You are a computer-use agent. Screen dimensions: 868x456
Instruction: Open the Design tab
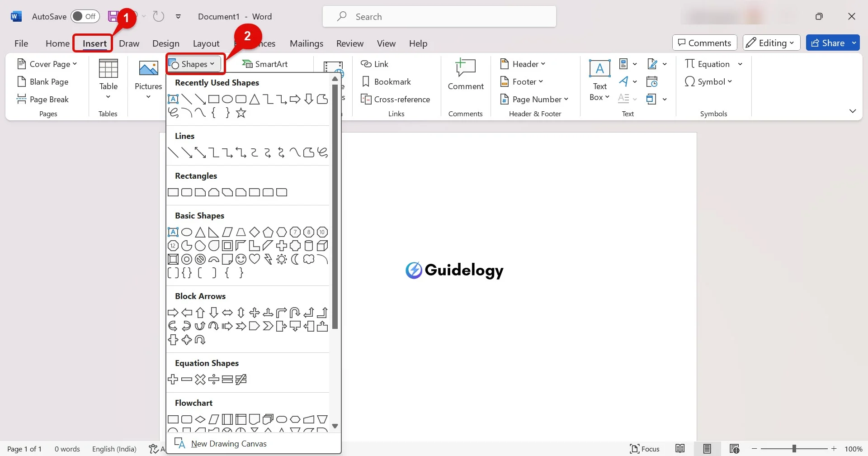[x=166, y=43]
